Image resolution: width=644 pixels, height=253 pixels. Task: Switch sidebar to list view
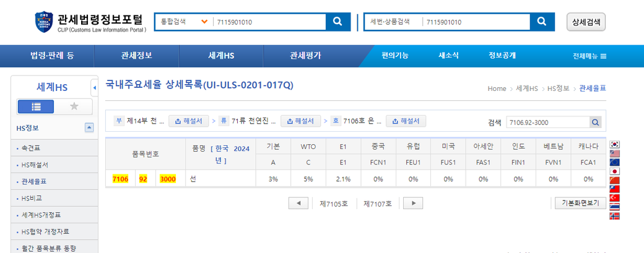coord(36,106)
